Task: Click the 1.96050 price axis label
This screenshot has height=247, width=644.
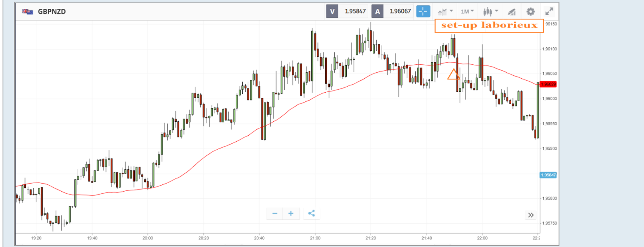Action: [550, 74]
